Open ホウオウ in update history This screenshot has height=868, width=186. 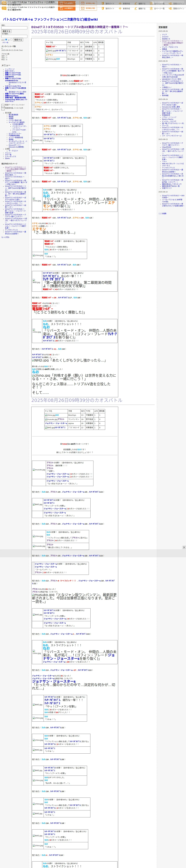coord(165,37)
